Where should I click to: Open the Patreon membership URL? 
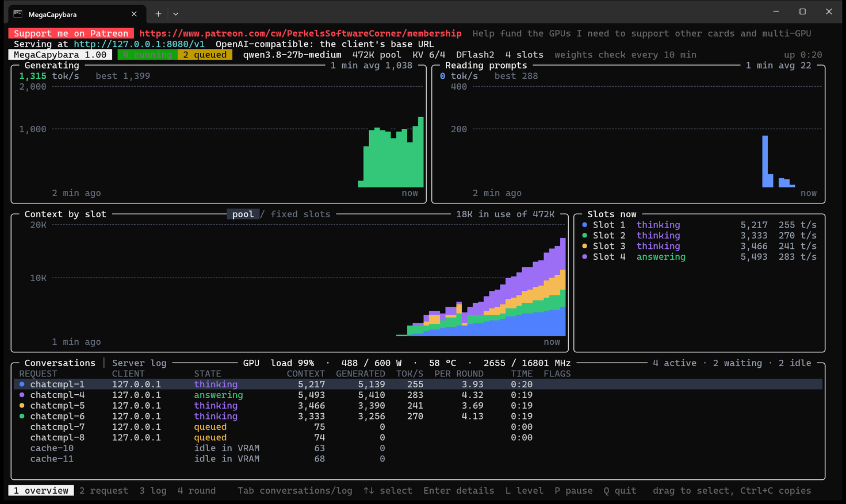[x=300, y=33]
